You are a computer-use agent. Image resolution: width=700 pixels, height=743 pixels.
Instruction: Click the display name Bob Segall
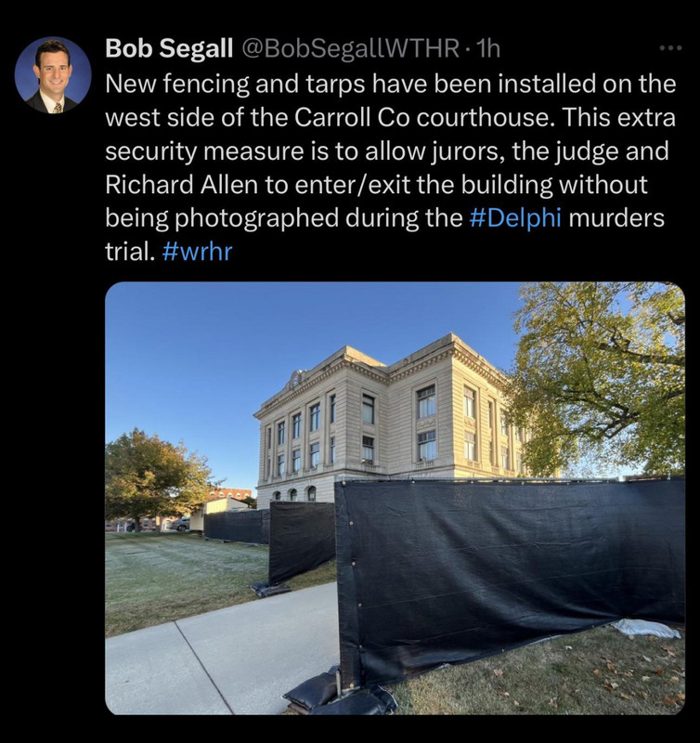pyautogui.click(x=169, y=48)
